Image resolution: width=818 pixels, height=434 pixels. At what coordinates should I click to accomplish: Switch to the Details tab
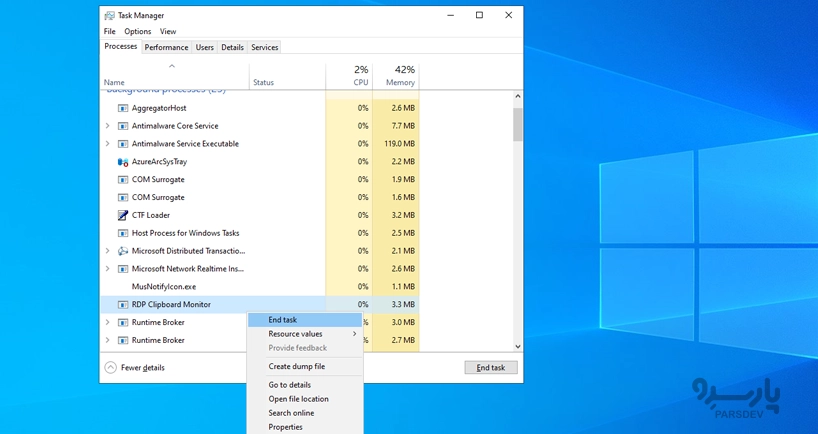(232, 47)
